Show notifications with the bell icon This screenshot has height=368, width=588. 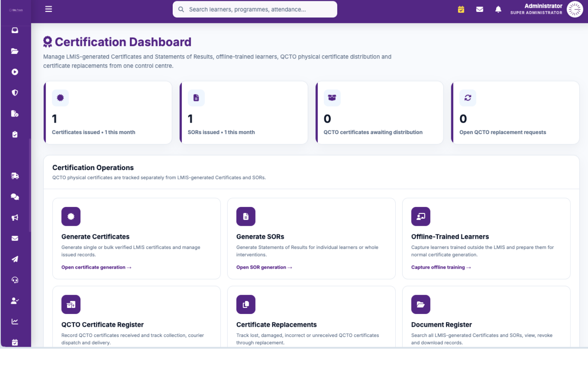point(498,9)
